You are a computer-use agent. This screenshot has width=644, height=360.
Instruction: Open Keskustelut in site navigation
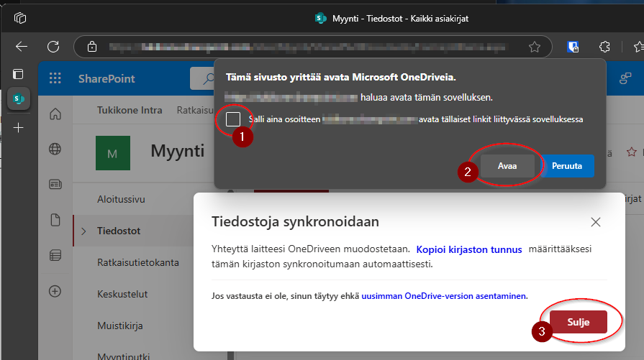pyautogui.click(x=122, y=294)
